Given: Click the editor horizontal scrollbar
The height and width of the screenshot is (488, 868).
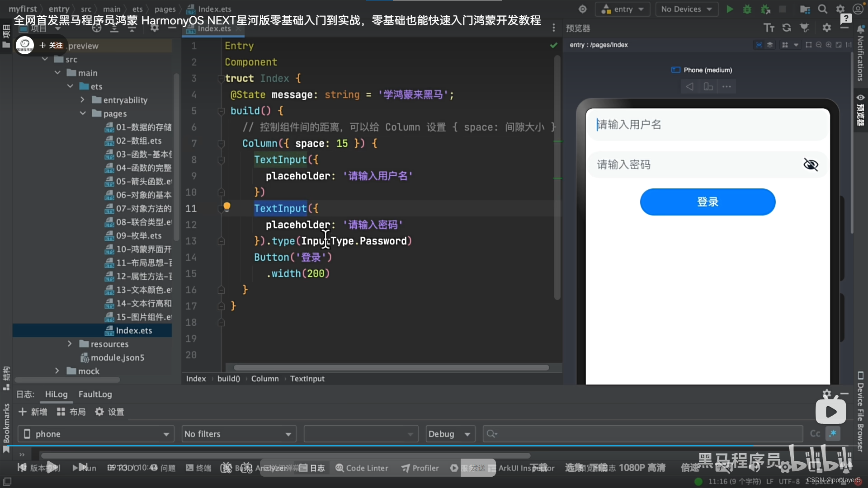Looking at the screenshot, I should click(x=391, y=368).
